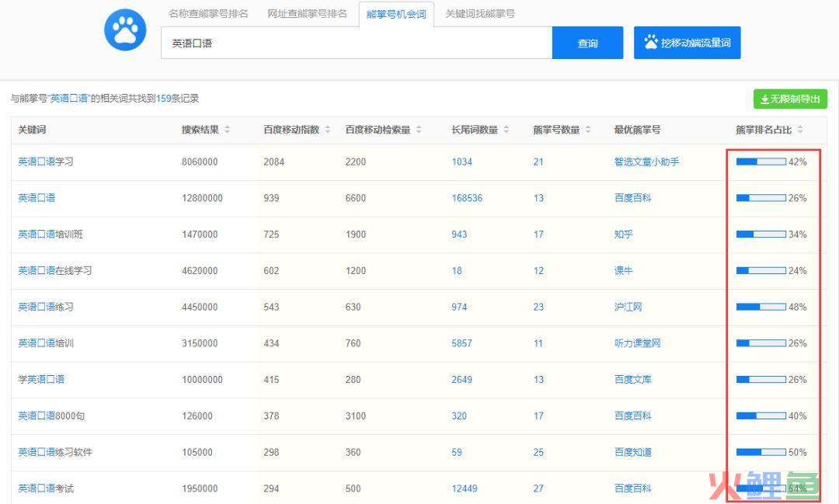Viewport: 839px width, 504px height.
Task: Open keyword link 学英语口语
Action: pos(41,379)
